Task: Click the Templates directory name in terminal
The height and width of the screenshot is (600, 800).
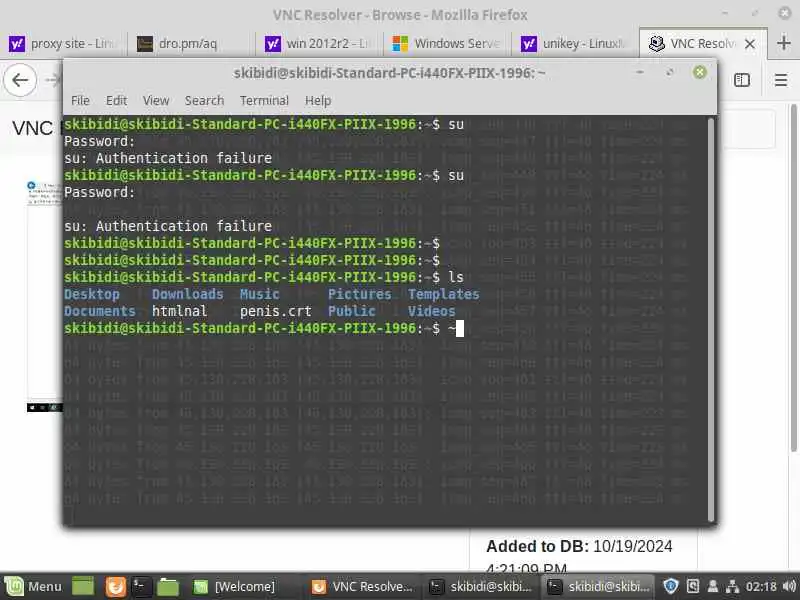Action: click(x=443, y=294)
